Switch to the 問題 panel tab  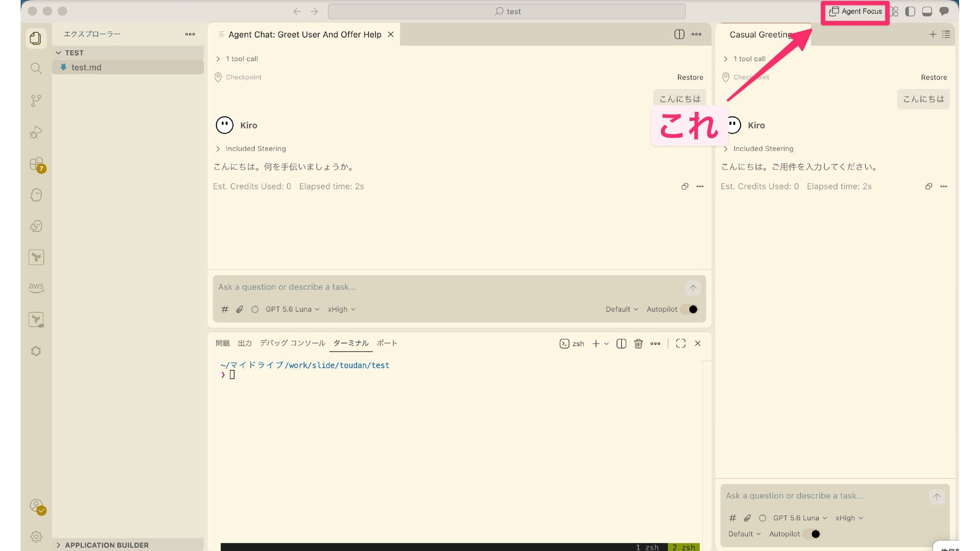(223, 343)
